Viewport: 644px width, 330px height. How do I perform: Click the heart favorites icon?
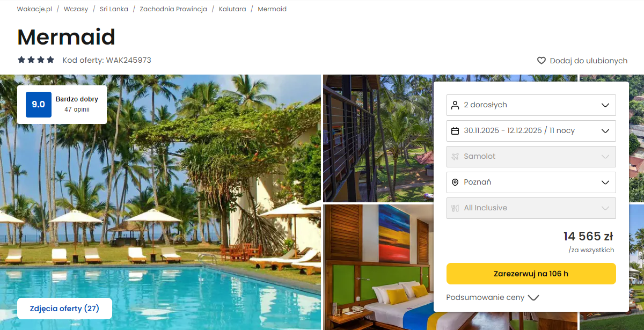point(541,61)
